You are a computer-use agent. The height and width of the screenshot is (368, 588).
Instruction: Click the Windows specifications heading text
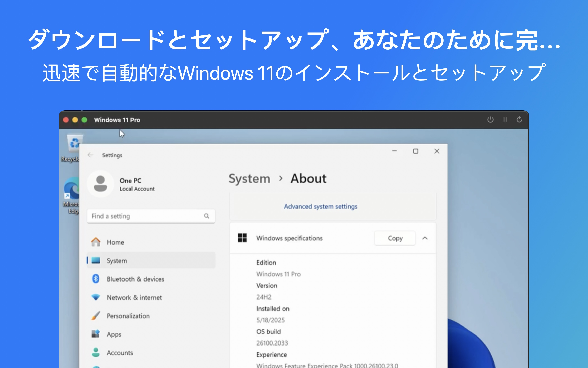tap(289, 238)
